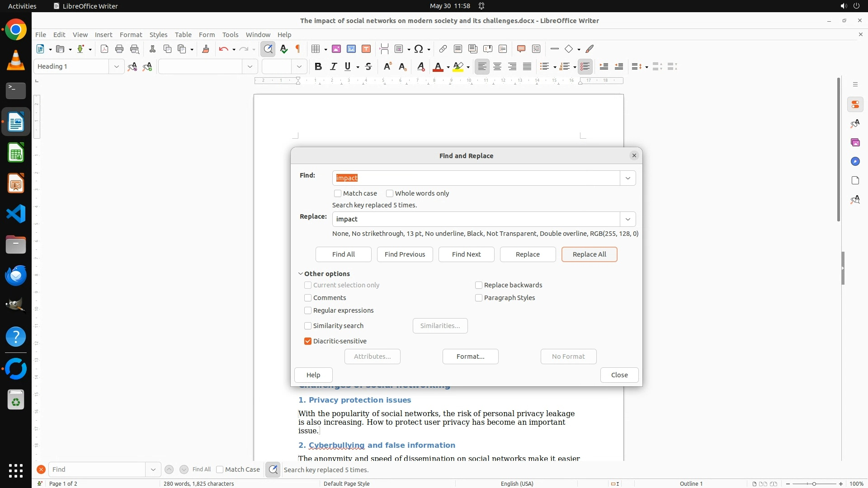Toggle formatting marks pilcrow icon

coord(298,49)
